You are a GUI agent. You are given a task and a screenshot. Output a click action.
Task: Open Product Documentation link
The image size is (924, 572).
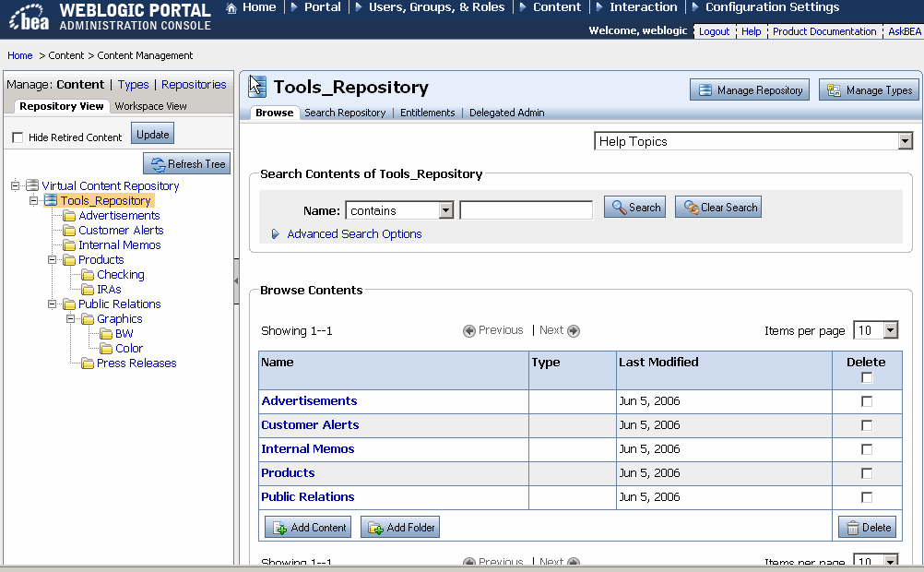coord(824,31)
